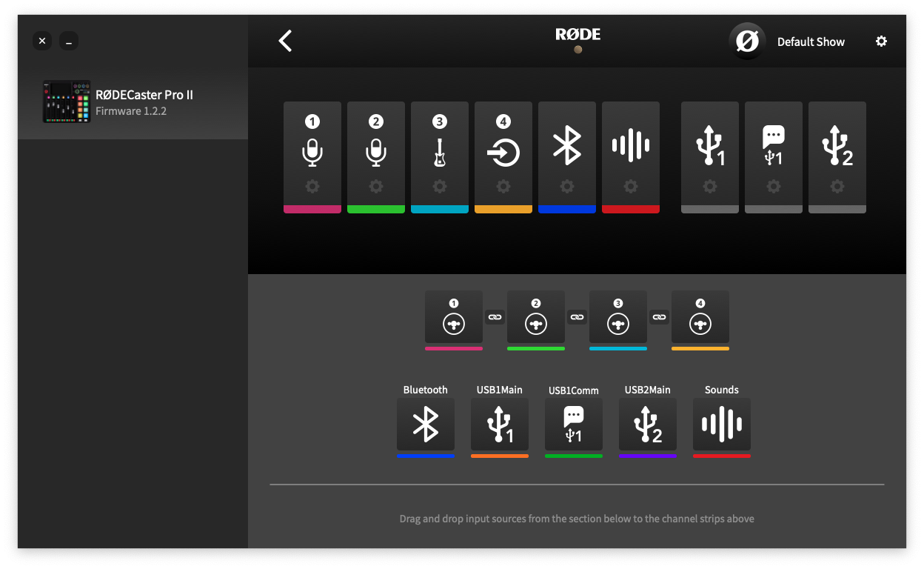Click the Default Show round logo
924x569 pixels.
pyautogui.click(x=747, y=41)
